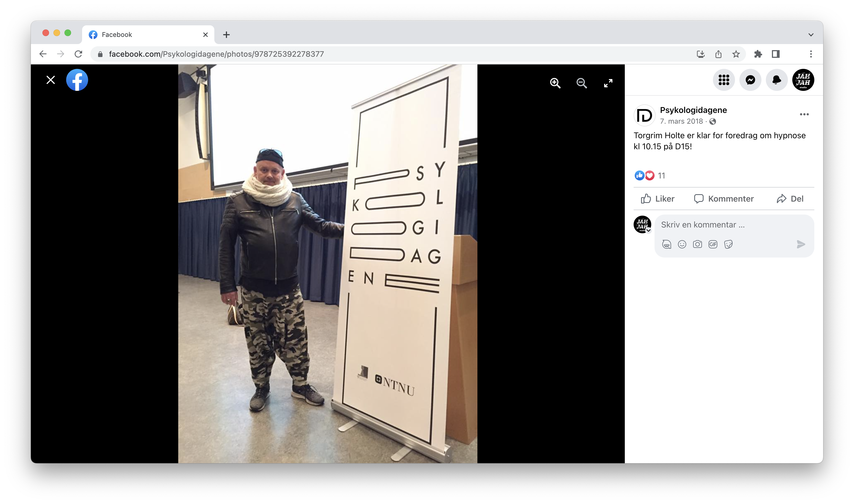
Task: Toggle the browser side panel
Action: tap(775, 54)
